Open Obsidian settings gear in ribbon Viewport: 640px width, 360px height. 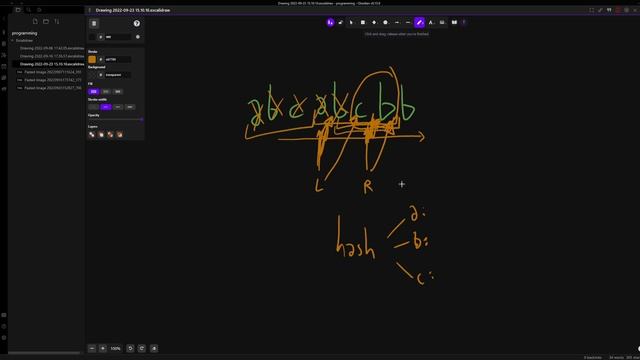click(x=4, y=338)
